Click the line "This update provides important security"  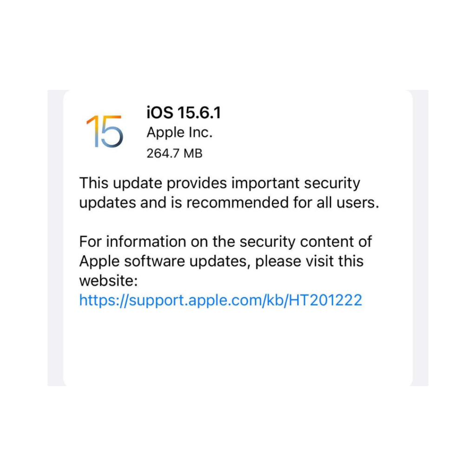pos(220,183)
